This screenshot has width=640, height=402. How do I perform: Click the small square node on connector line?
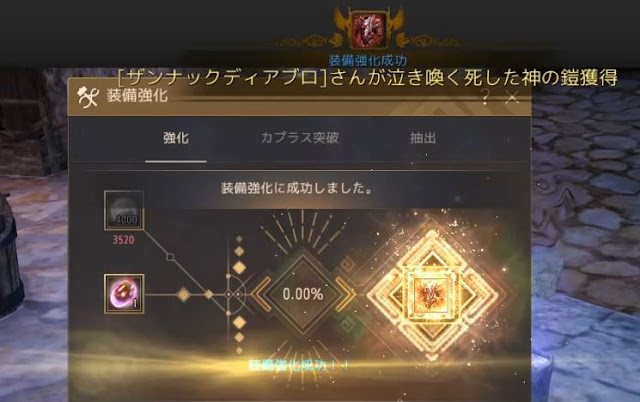[171, 257]
